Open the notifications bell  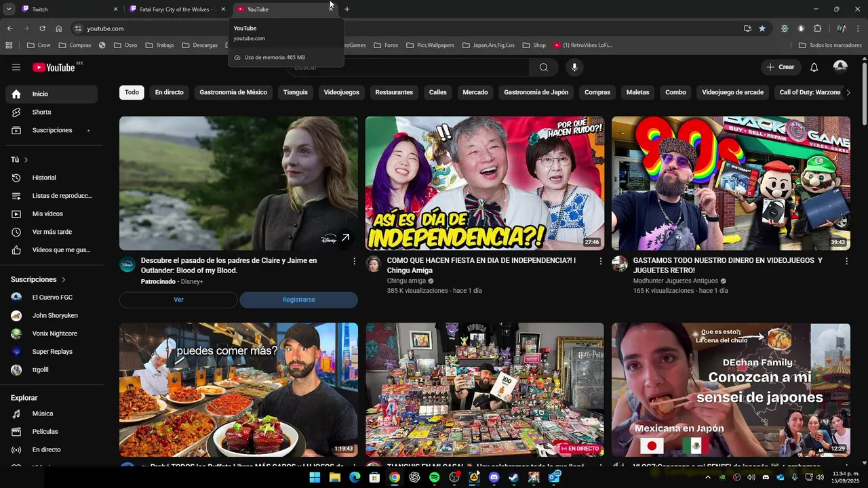point(814,67)
